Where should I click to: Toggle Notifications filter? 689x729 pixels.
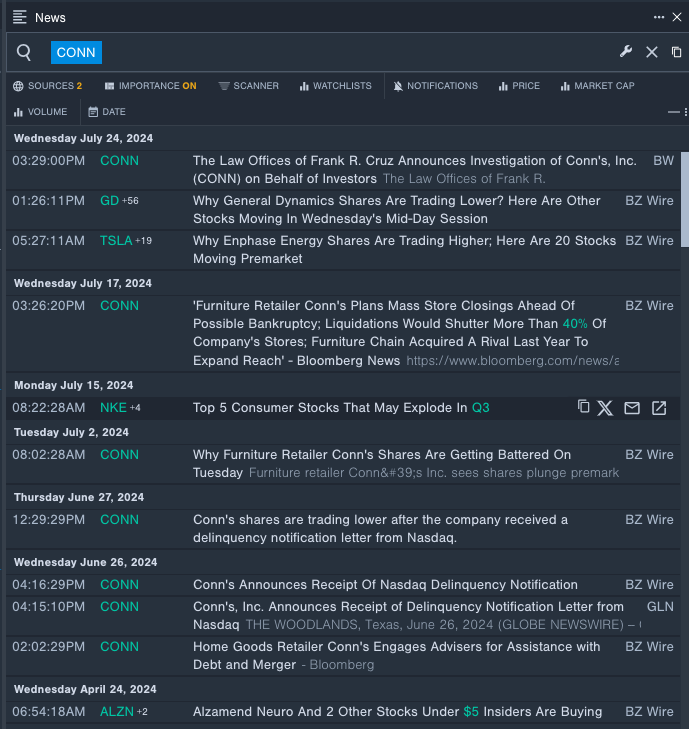click(x=436, y=86)
